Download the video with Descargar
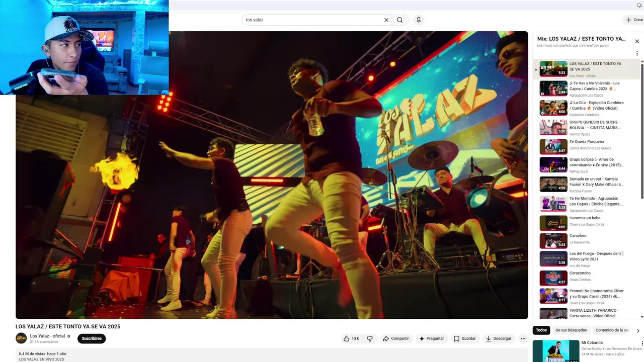 498,338
